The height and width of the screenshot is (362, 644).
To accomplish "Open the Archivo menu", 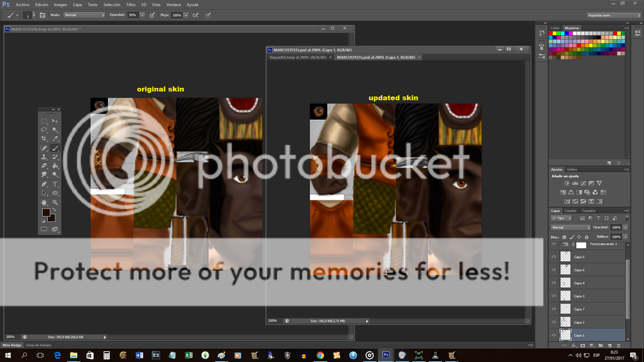I will coord(23,5).
